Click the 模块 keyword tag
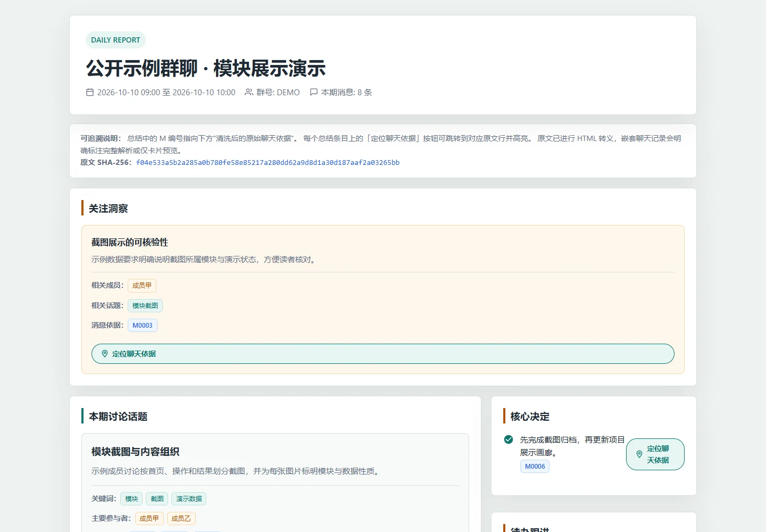The width and height of the screenshot is (766, 532). tap(131, 499)
